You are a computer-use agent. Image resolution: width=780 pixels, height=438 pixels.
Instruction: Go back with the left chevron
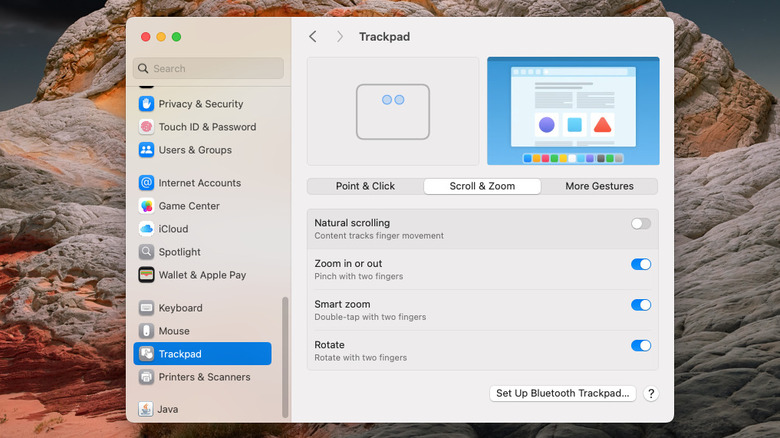coord(313,37)
